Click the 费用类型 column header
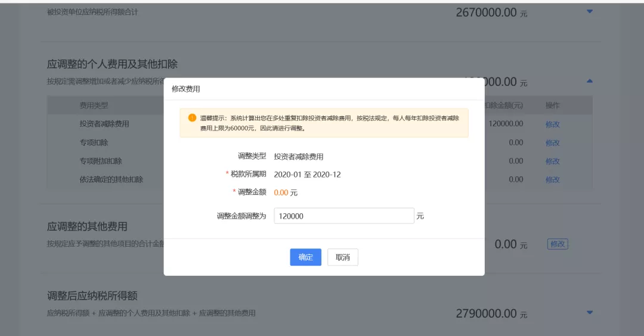644x336 pixels. pyautogui.click(x=94, y=105)
